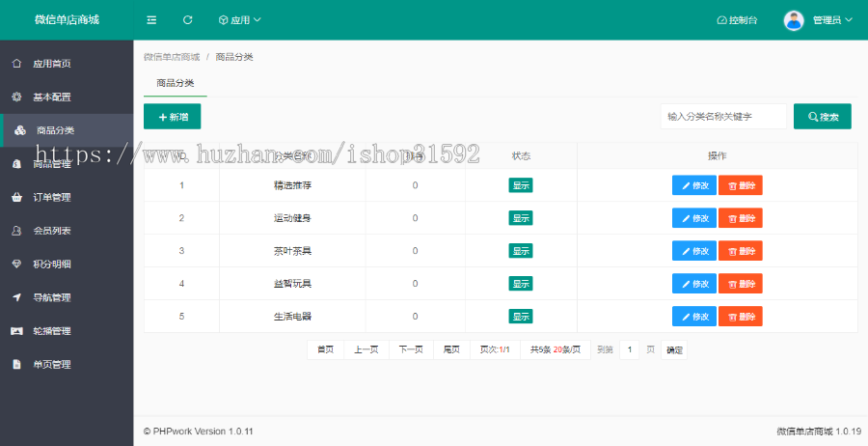Click the sidebar collapse hamburger icon
Image resolution: width=868 pixels, height=446 pixels.
[151, 20]
